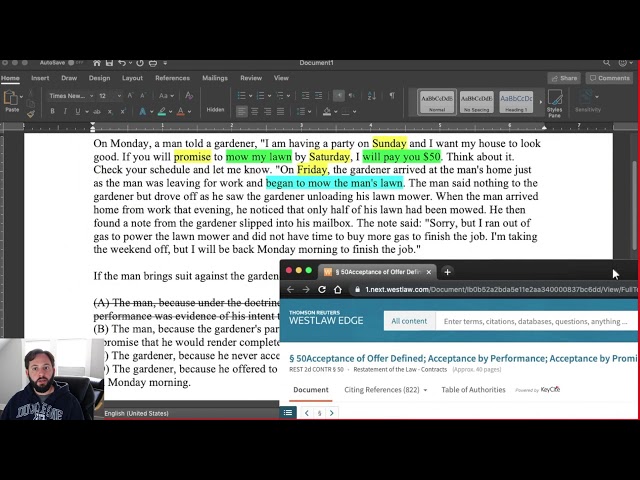The width and height of the screenshot is (640, 480).
Task: Undo the last action in Word
Action: coord(122,63)
